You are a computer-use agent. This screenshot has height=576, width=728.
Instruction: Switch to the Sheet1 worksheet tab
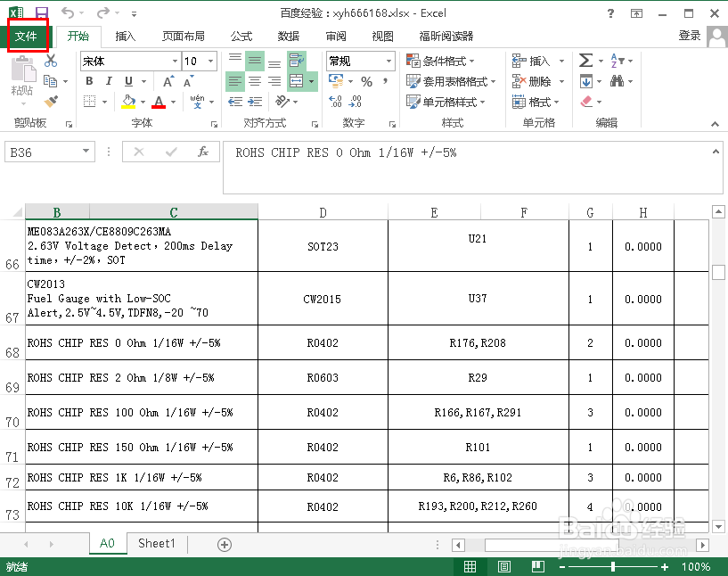point(156,543)
